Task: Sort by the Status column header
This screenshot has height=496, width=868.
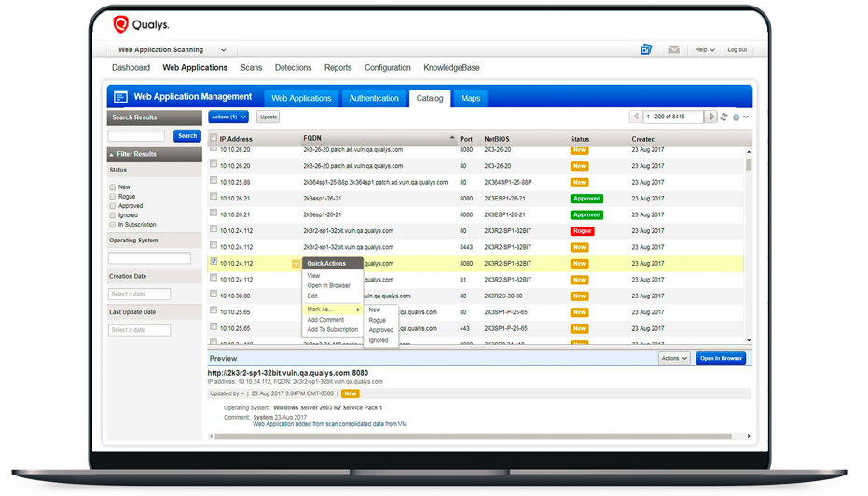Action: (580, 140)
